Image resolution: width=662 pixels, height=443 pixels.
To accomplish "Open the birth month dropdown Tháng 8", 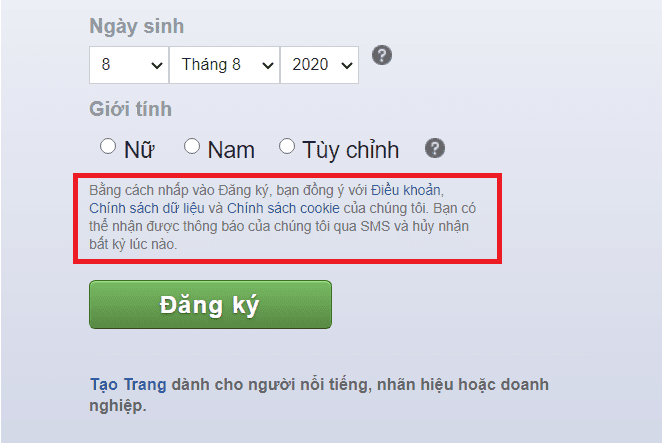I will [x=224, y=65].
